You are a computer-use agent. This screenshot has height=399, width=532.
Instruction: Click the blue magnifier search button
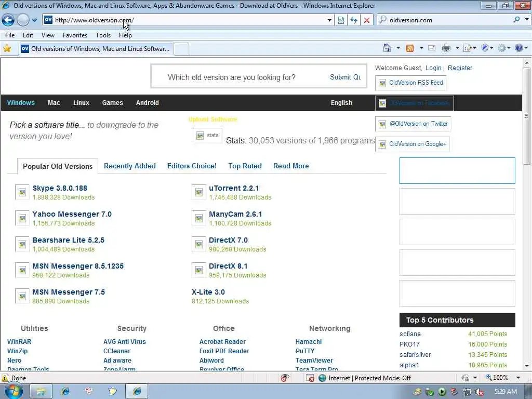(516, 20)
